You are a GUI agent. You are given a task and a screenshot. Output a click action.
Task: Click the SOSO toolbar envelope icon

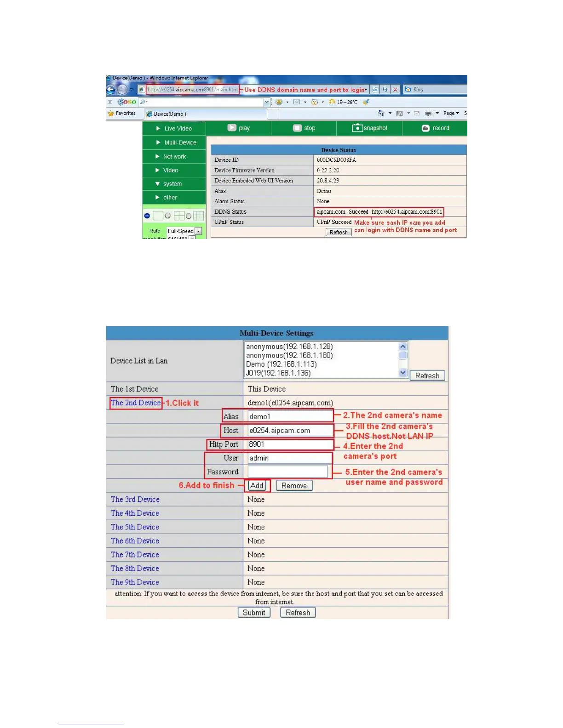click(x=297, y=102)
